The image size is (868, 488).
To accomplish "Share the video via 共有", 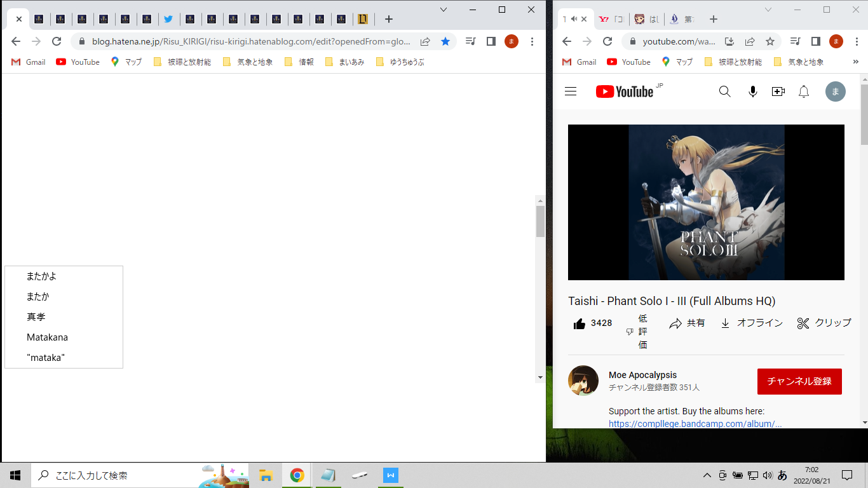I will click(x=688, y=323).
